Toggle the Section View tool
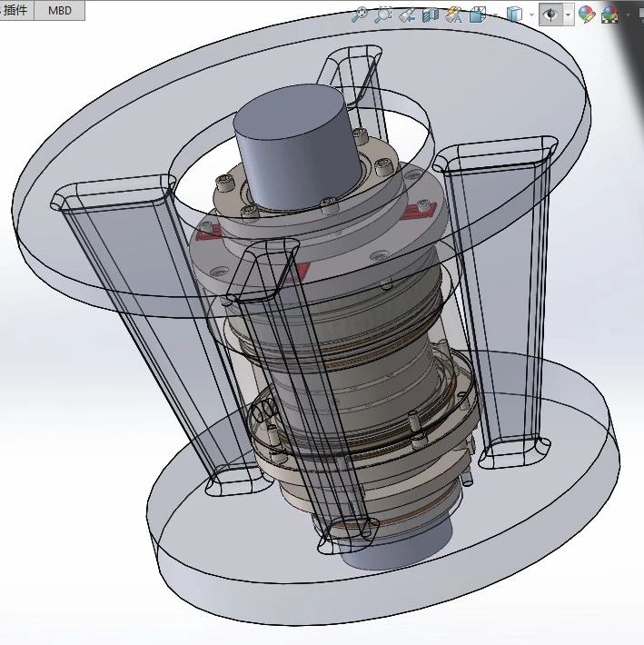Screen dimensions: 644x645 431,15
